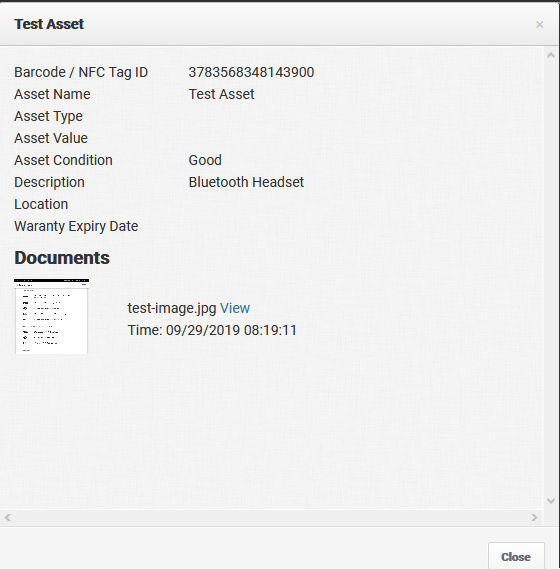Click the scroll up arrow
The width and height of the screenshot is (560, 569).
[x=551, y=56]
